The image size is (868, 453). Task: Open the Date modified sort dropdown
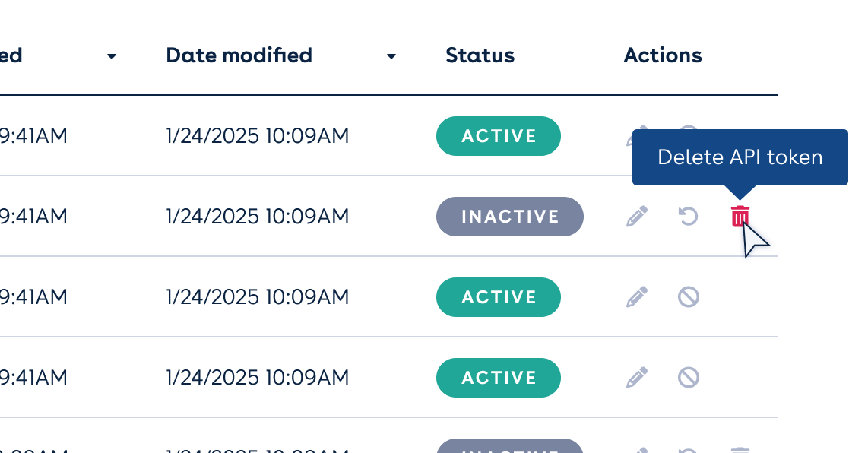pos(391,56)
